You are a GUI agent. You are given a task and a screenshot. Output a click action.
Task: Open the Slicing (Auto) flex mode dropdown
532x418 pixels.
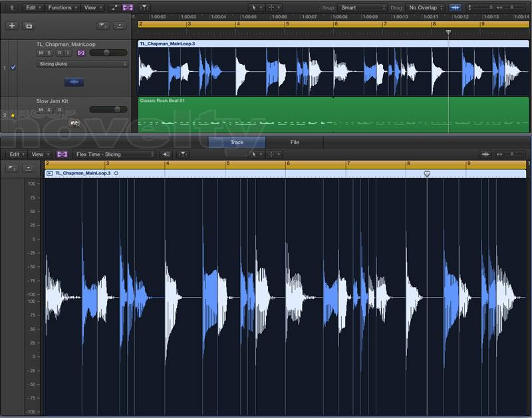point(82,64)
